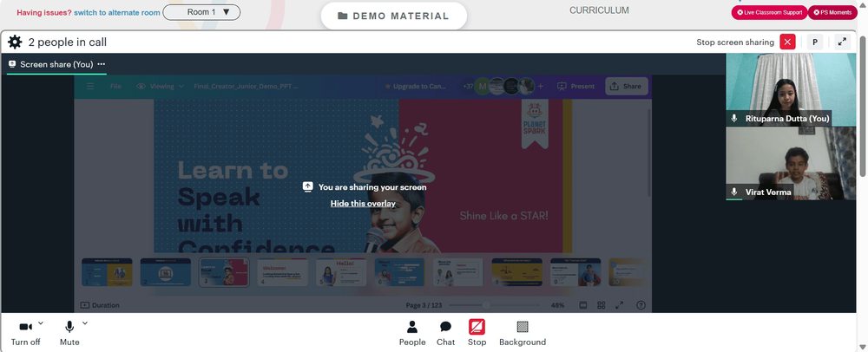Image resolution: width=868 pixels, height=352 pixels.
Task: Open the Canva hamburger menu
Action: (x=90, y=86)
